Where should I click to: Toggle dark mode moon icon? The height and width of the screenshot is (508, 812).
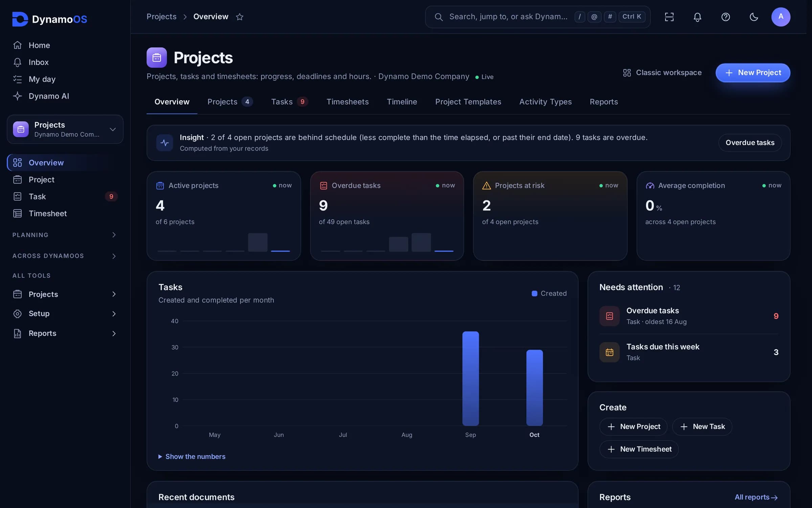tap(754, 17)
